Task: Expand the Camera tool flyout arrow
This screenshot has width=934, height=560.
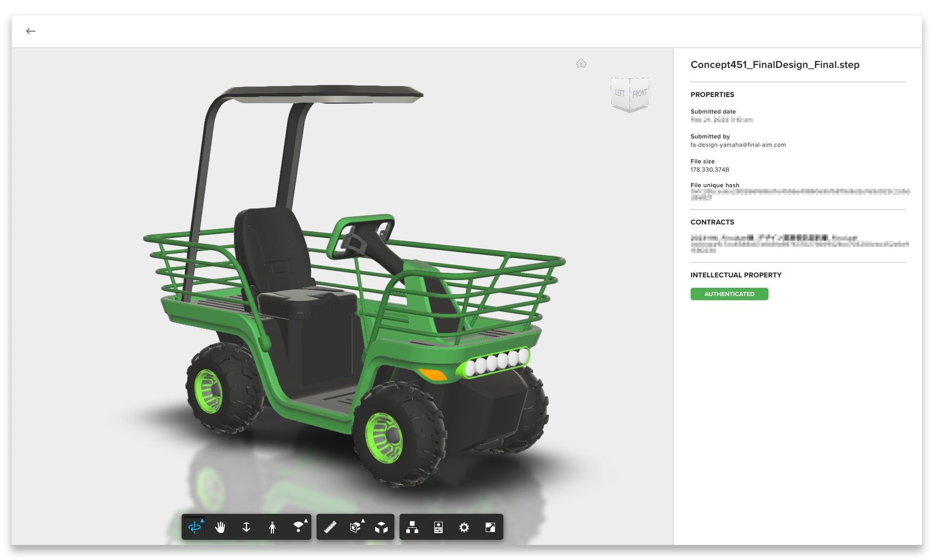Action: point(306,521)
